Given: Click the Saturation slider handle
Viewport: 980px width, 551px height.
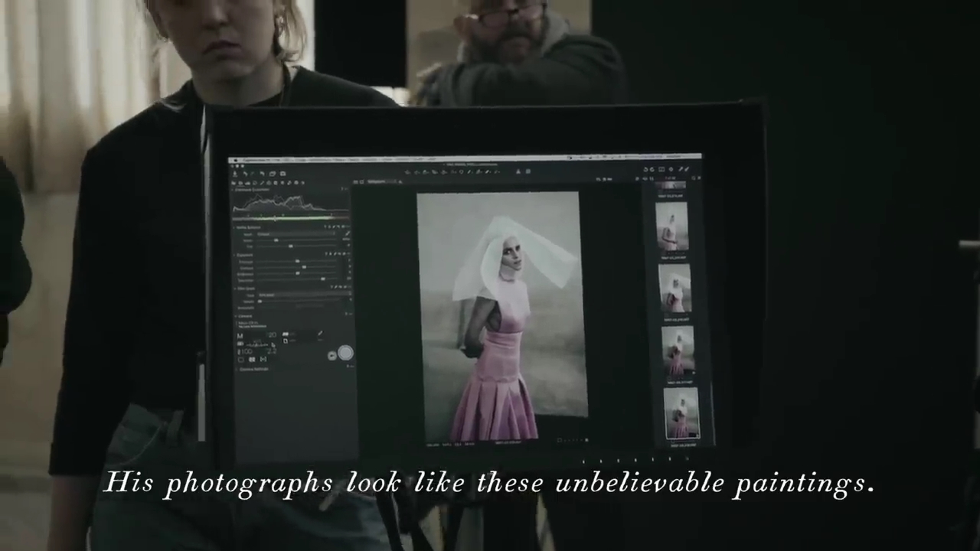Looking at the screenshot, I should (x=322, y=280).
